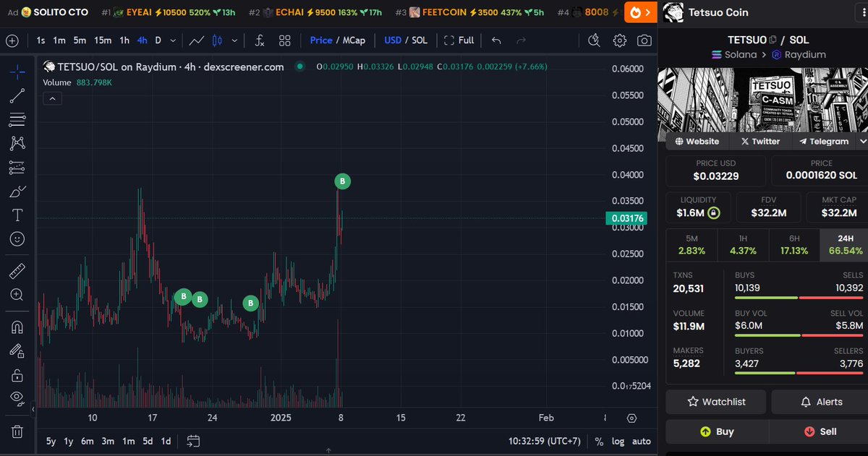The image size is (868, 456).
Task: Select the 15m timeframe
Action: click(x=103, y=40)
